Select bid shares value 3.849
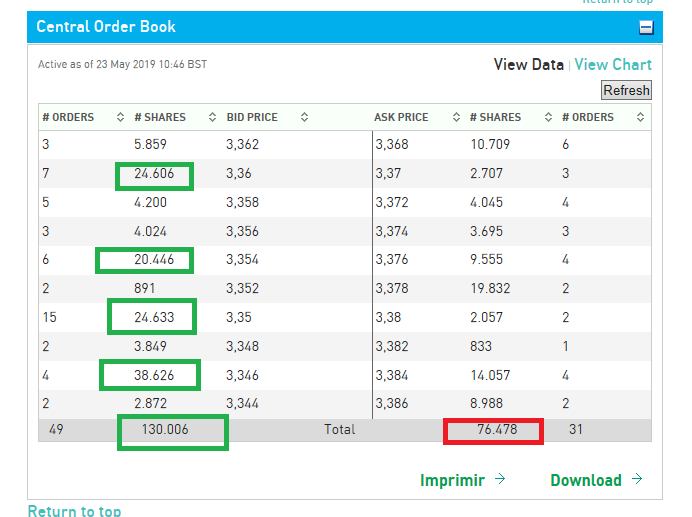 tap(150, 346)
